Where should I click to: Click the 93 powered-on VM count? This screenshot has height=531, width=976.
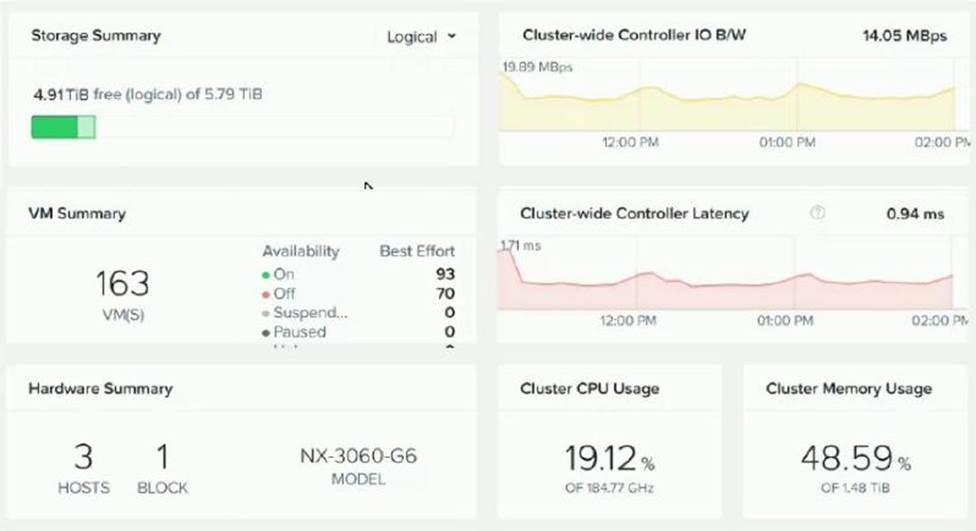pyautogui.click(x=445, y=274)
